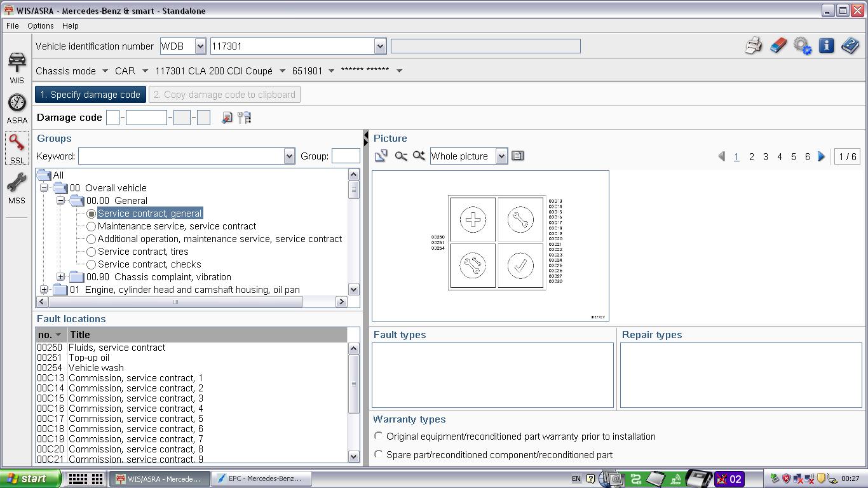868x488 pixels.
Task: Click Copy damage code to clipboard
Action: [x=224, y=95]
